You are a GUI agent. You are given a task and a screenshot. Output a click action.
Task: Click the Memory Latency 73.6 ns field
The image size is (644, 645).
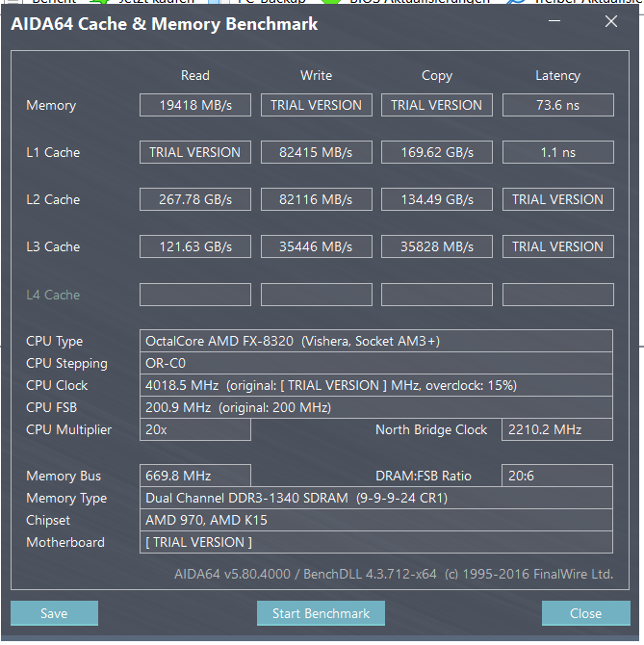pos(558,105)
